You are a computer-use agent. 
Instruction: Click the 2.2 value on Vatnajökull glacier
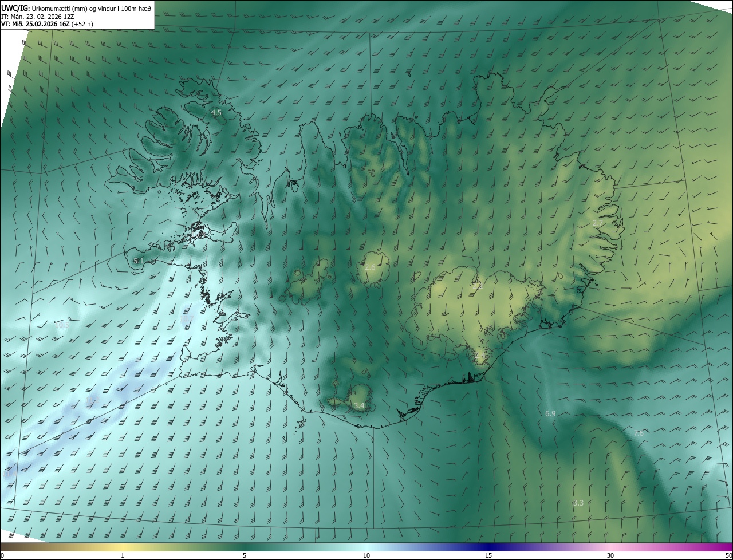tap(479, 285)
